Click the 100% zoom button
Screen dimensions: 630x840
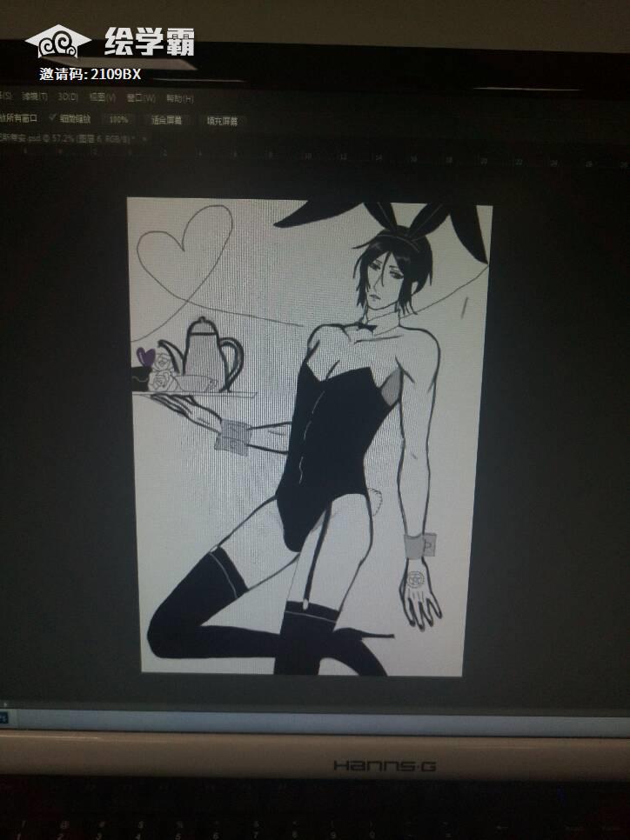tap(118, 119)
